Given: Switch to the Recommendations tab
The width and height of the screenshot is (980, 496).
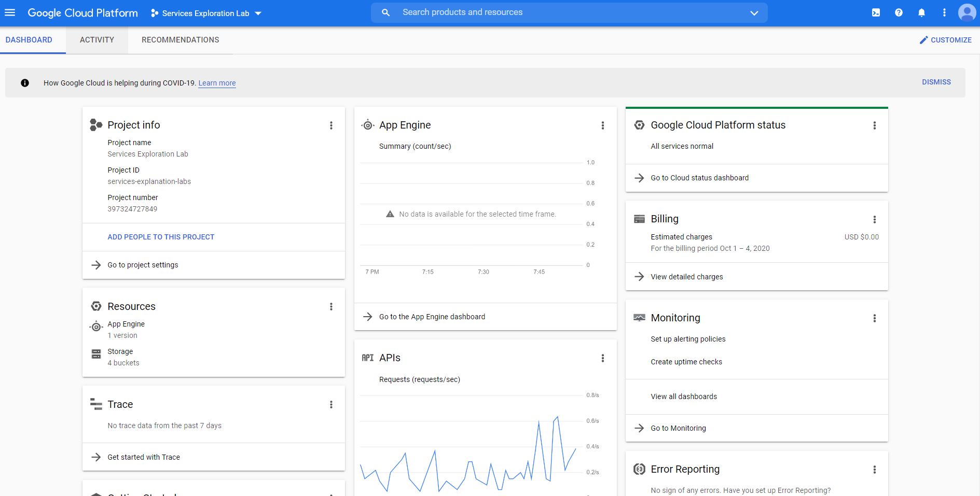Looking at the screenshot, I should coord(180,40).
